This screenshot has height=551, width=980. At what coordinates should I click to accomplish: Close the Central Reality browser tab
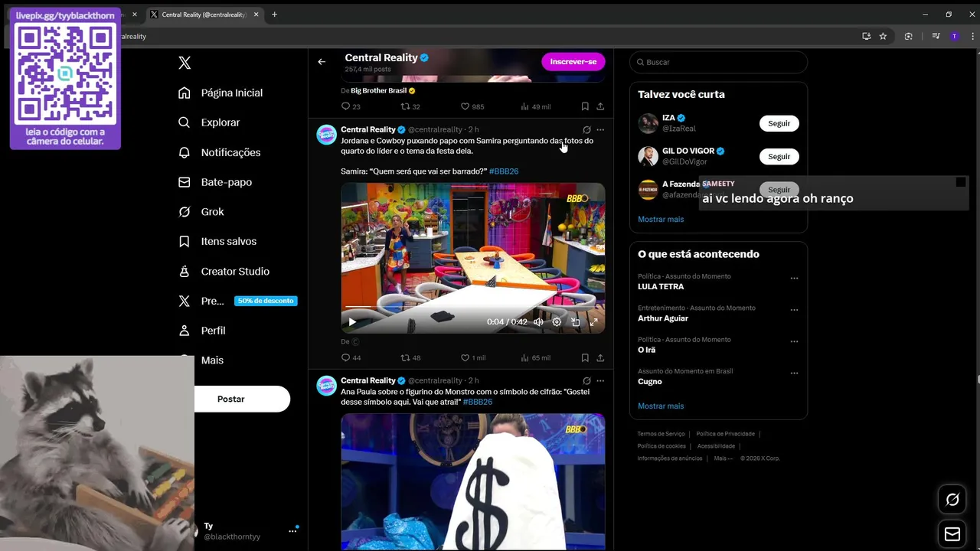(255, 15)
